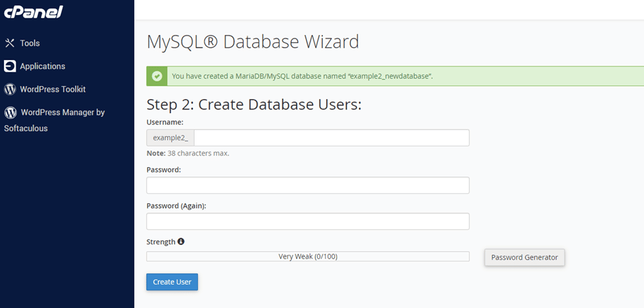Click the Tools wrench icon
The image size is (644, 308).
[10, 43]
